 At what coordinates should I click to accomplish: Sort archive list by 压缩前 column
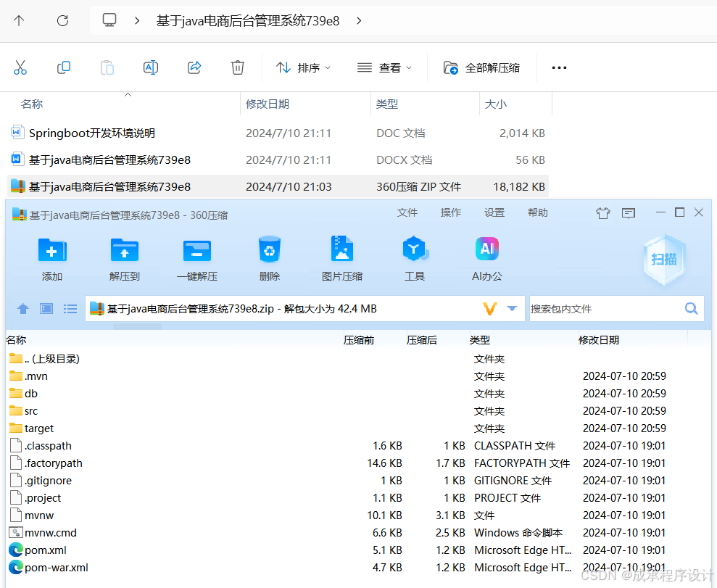[359, 340]
